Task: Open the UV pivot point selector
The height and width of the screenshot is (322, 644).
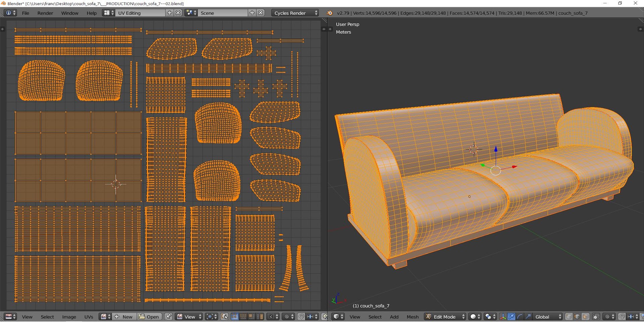Action: pos(211,317)
